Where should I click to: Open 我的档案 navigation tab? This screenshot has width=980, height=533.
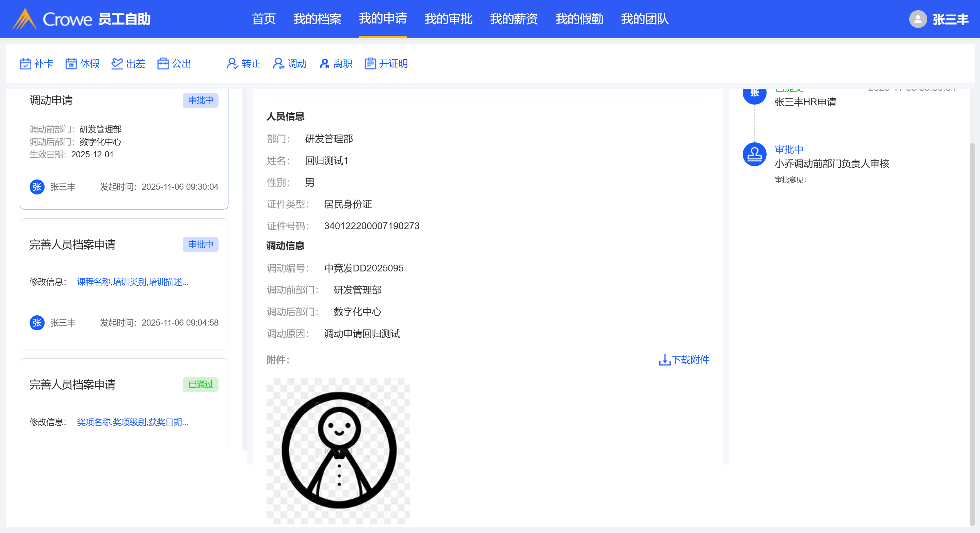click(317, 19)
